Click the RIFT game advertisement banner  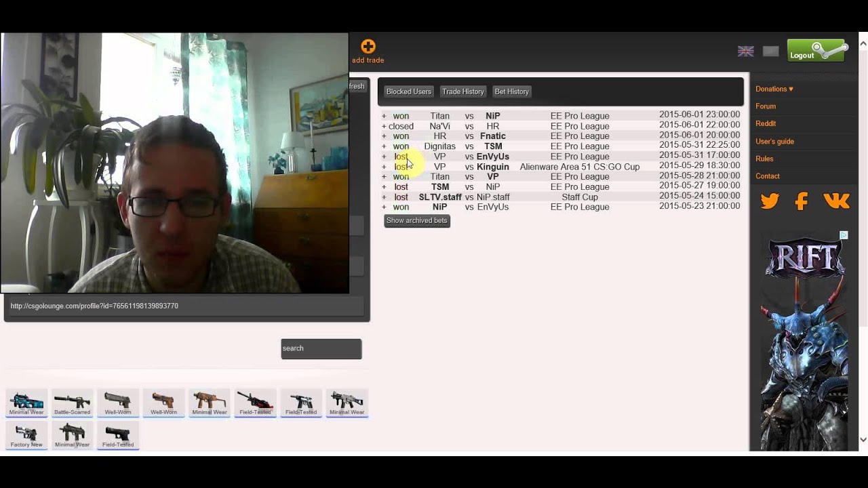(x=804, y=340)
